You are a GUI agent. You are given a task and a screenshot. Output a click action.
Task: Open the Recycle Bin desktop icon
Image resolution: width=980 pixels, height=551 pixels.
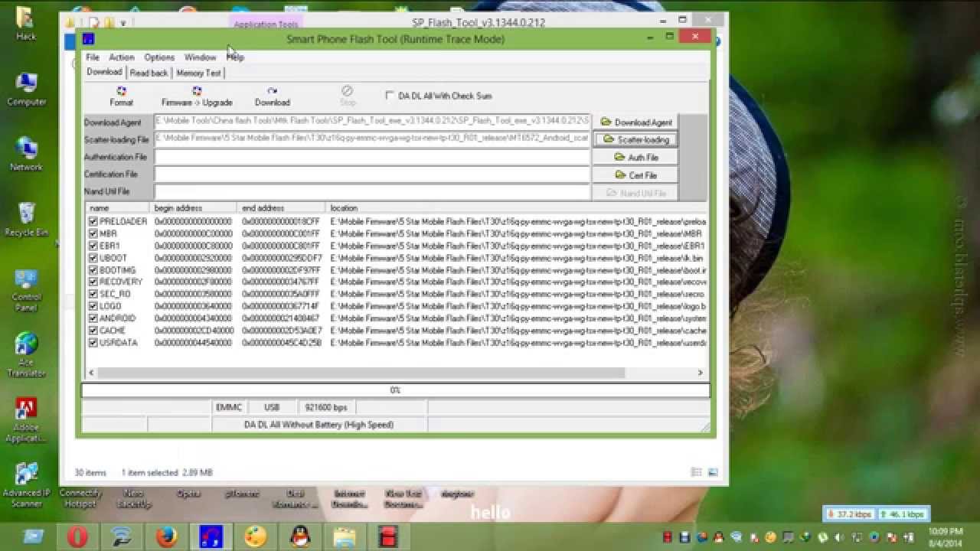pyautogui.click(x=26, y=220)
